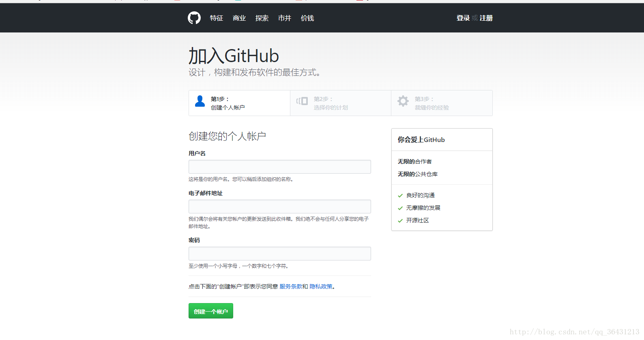
Task: Select the 第2步 选择你的计划 step tab
Action: point(341,103)
